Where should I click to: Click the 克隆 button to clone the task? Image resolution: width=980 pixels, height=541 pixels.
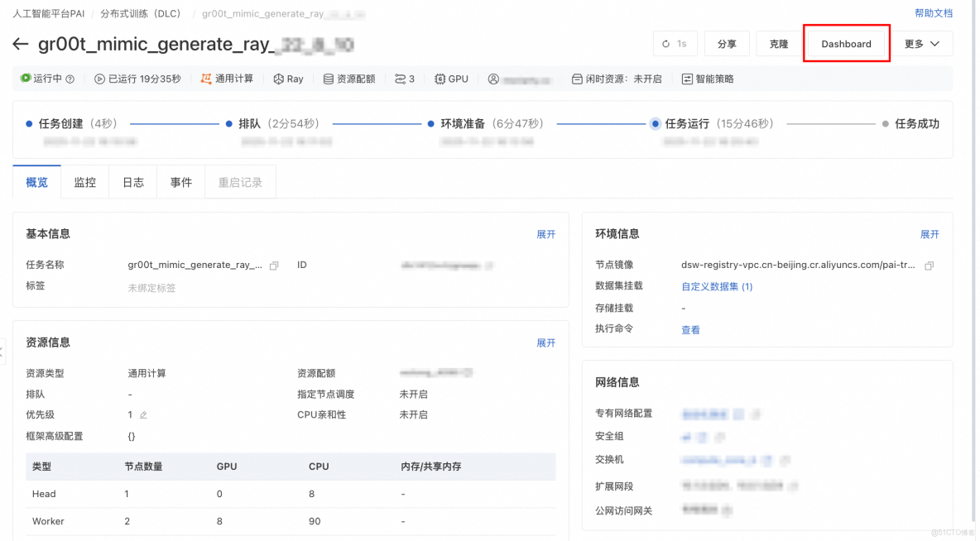coord(778,44)
